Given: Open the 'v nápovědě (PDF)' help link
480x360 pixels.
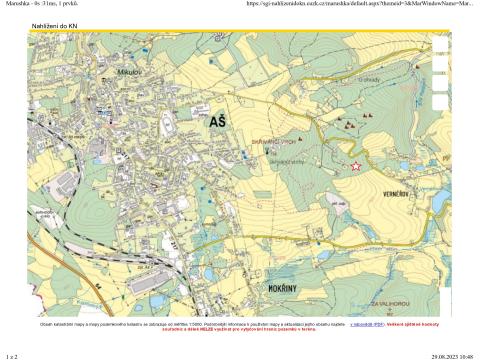Looking at the screenshot, I should point(367,324).
